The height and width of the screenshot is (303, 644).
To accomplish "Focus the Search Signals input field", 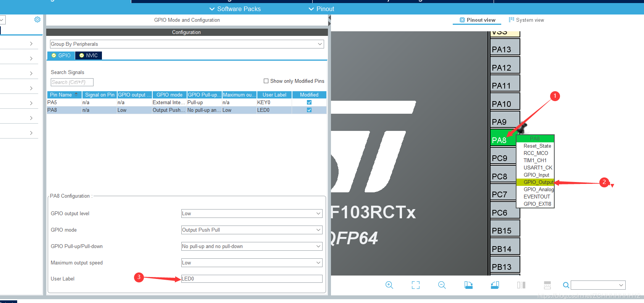I will coord(72,82).
